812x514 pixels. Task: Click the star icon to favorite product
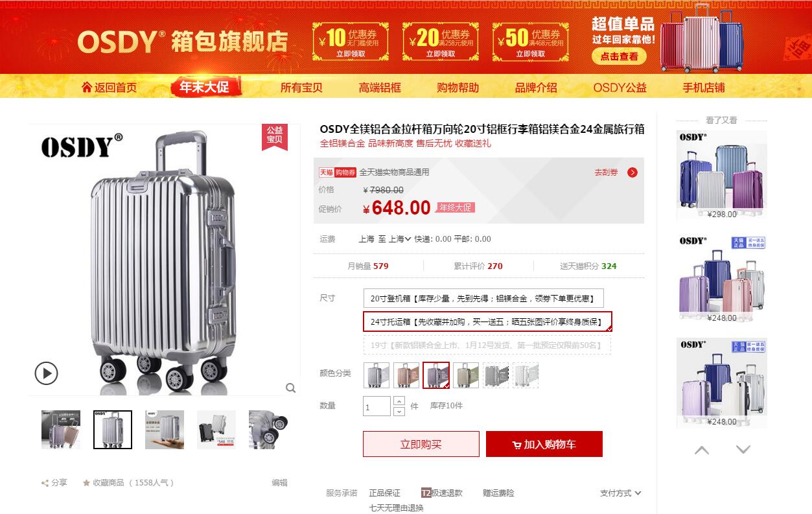pos(86,483)
